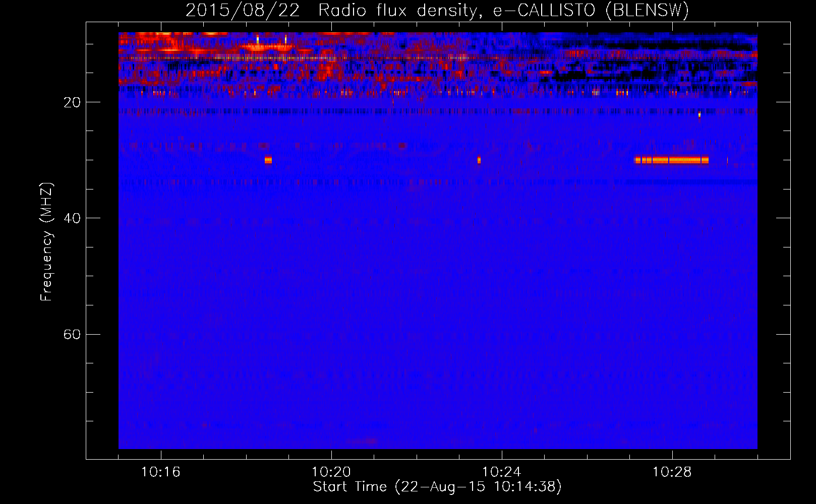Select the short orange 30 MHz burst near 10:18

pos(268,160)
